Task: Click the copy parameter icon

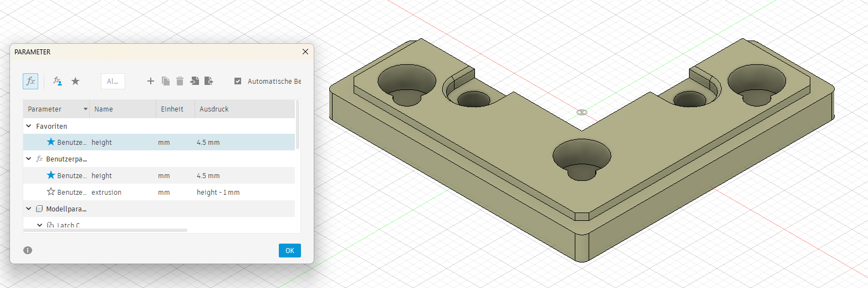Action: coord(165,81)
